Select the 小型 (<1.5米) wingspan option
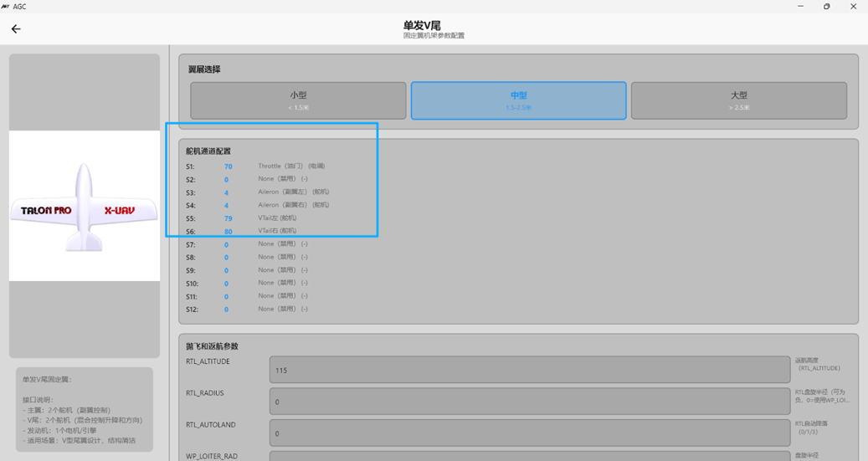 coord(298,100)
